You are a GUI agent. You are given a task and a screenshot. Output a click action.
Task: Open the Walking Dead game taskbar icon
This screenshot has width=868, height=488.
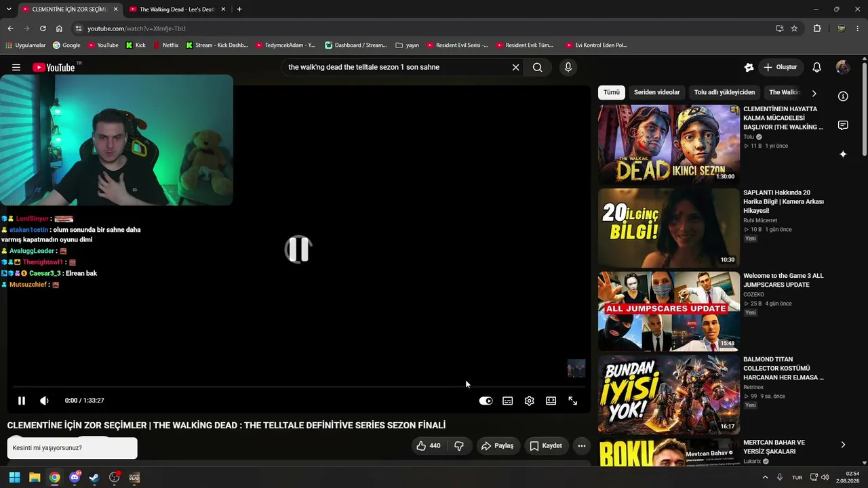click(134, 477)
